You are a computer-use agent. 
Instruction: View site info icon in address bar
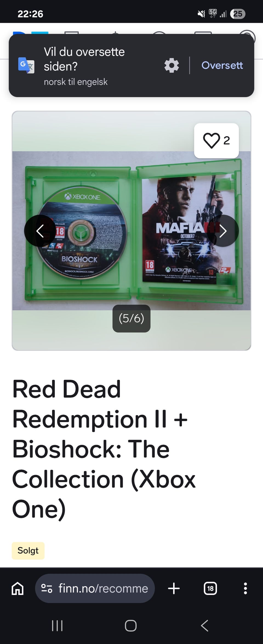click(x=47, y=588)
